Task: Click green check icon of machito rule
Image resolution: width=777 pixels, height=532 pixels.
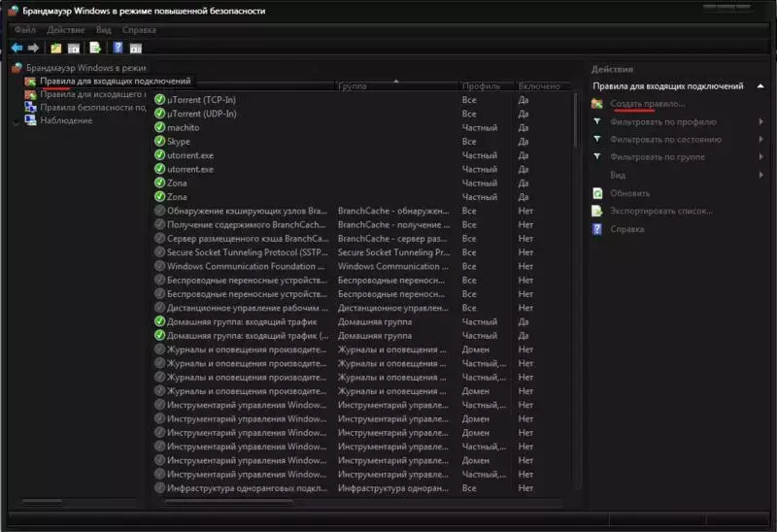Action: [x=159, y=127]
